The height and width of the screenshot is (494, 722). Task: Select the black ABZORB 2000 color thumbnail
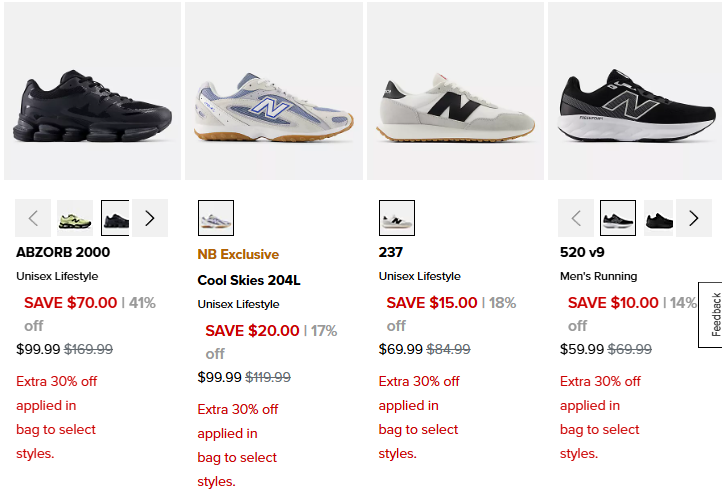(x=115, y=218)
